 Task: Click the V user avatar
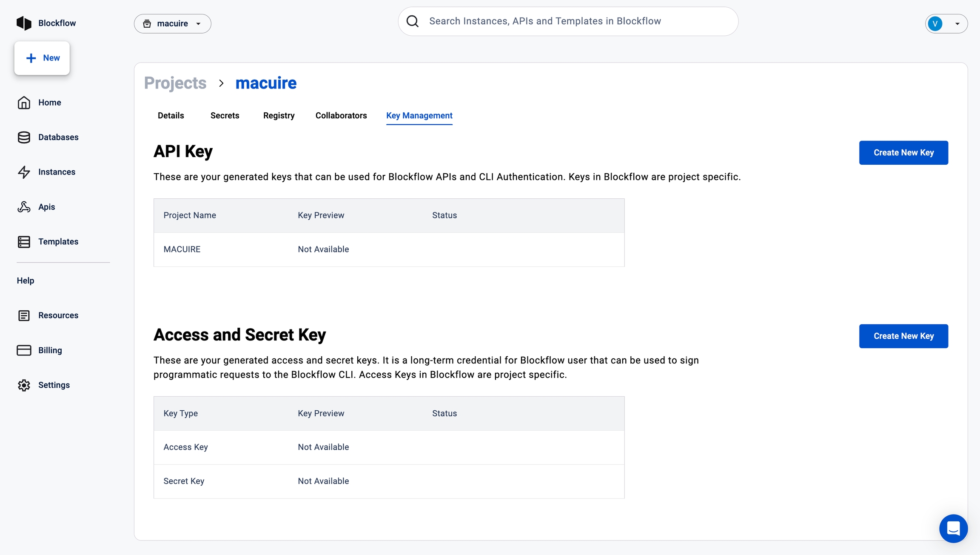click(x=935, y=24)
